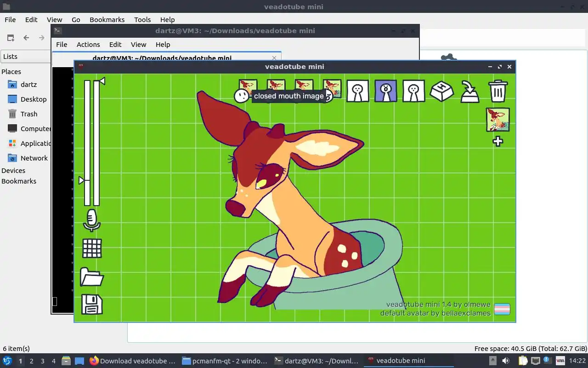Open Help menu in terminal window
The image size is (588, 368).
pos(163,45)
